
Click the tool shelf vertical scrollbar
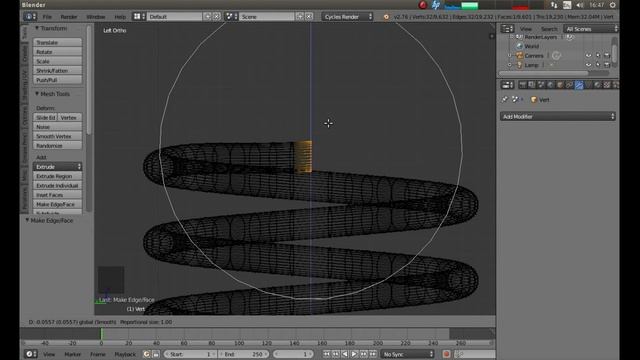tap(89, 80)
